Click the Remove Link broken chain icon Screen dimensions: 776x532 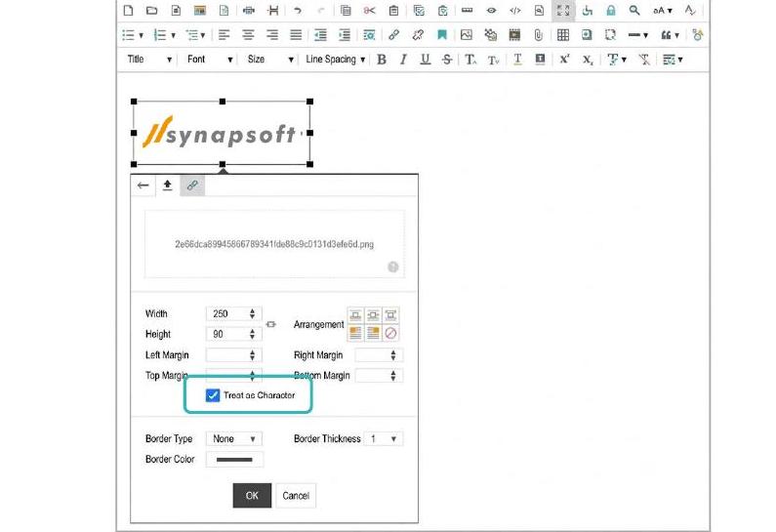pyautogui.click(x=418, y=34)
